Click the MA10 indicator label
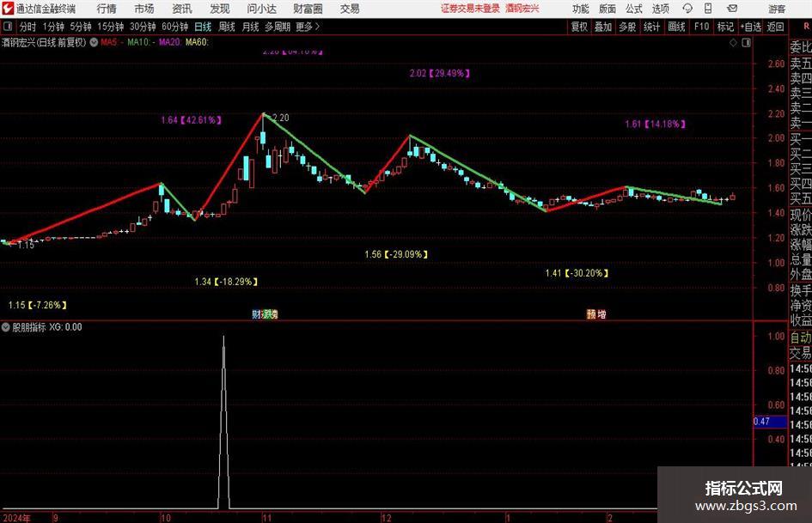This screenshot has height=523, width=812. coord(139,42)
